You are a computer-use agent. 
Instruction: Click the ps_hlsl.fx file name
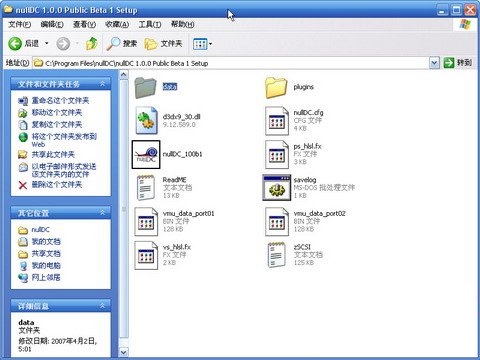click(x=307, y=146)
